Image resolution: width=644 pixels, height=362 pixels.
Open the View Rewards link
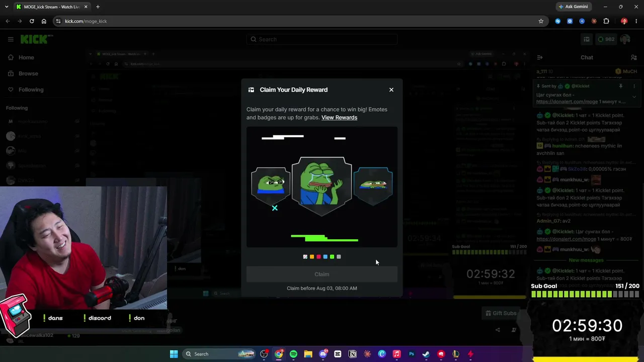339,117
